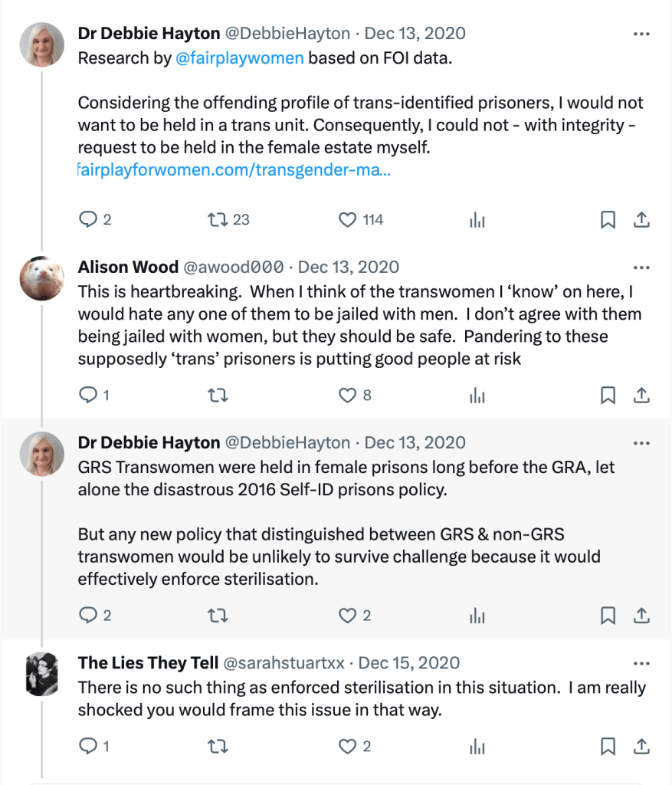Image resolution: width=672 pixels, height=785 pixels.
Task: Open the @fairplaywomen mention link
Action: coord(240,58)
